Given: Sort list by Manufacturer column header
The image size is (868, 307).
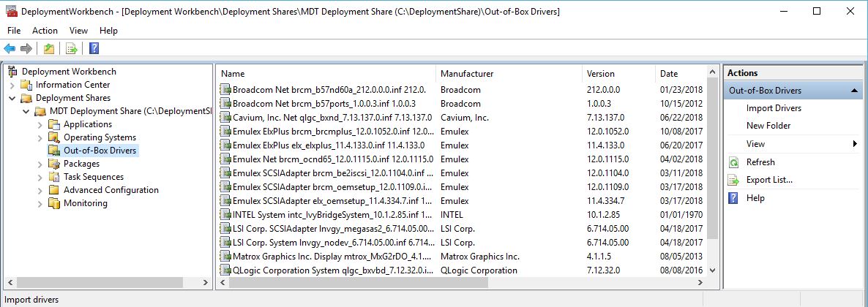Looking at the screenshot, I should 467,74.
